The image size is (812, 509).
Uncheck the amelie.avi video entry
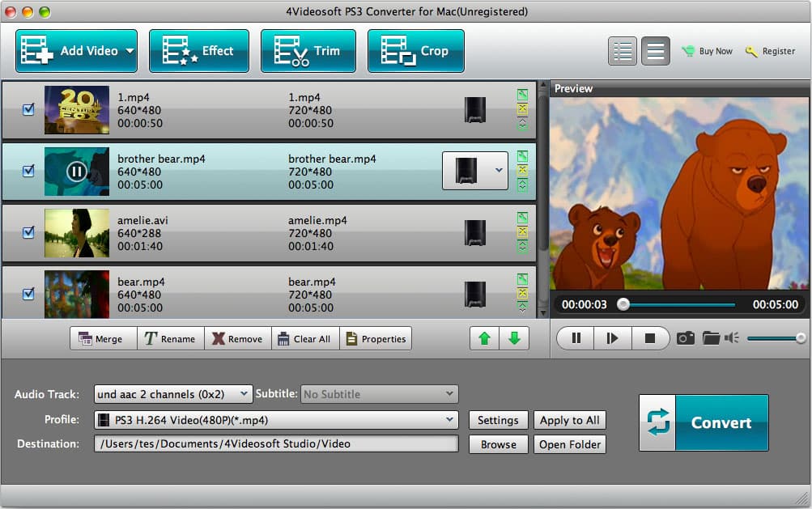(x=28, y=232)
